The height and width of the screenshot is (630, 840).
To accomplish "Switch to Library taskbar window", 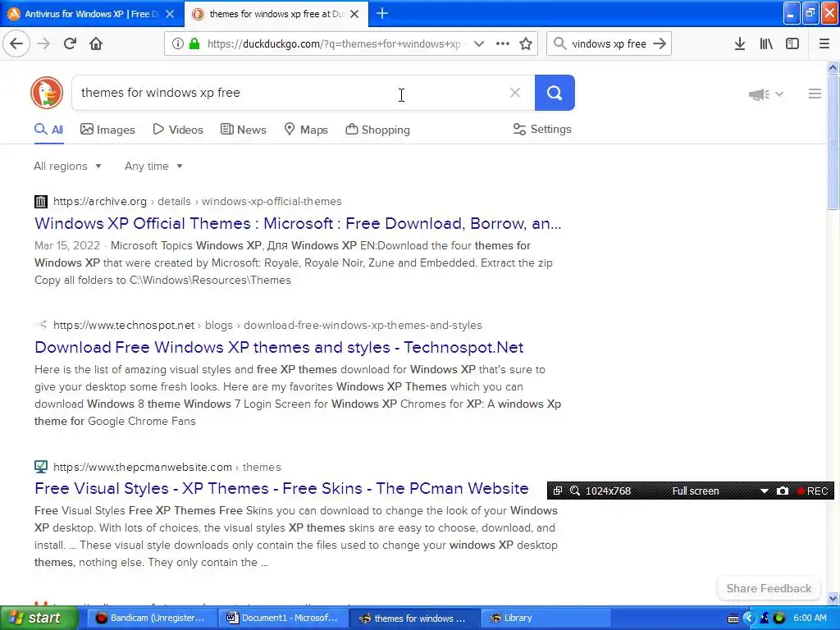I will pyautogui.click(x=546, y=619).
